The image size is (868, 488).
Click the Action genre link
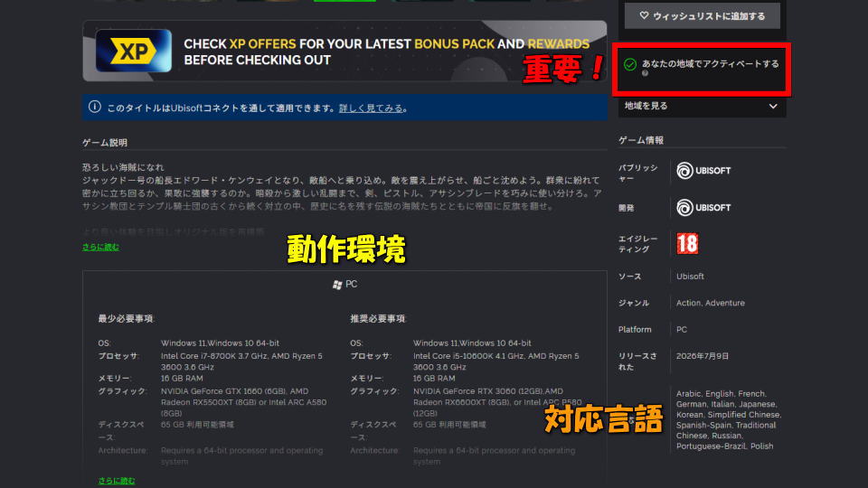pyautogui.click(x=688, y=303)
